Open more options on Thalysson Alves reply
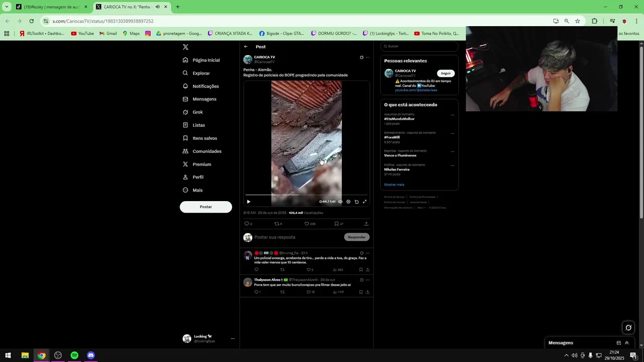644x362 pixels. [368, 280]
